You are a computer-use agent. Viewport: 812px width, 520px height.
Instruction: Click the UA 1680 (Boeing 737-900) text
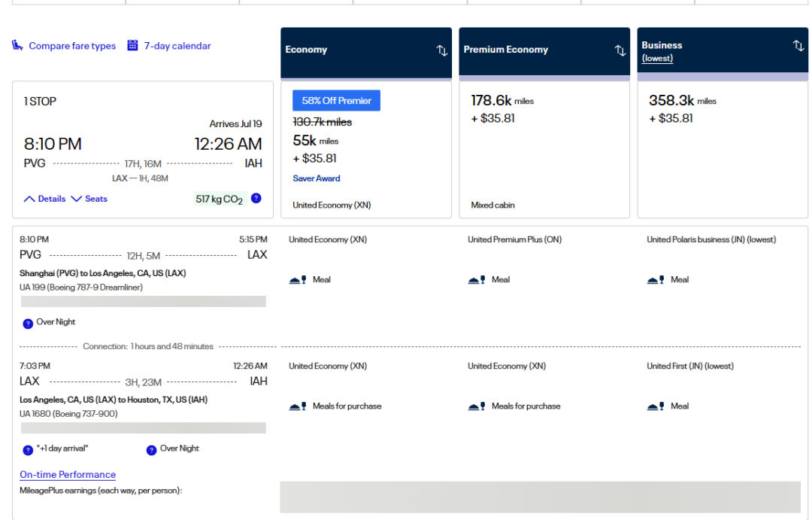69,414
